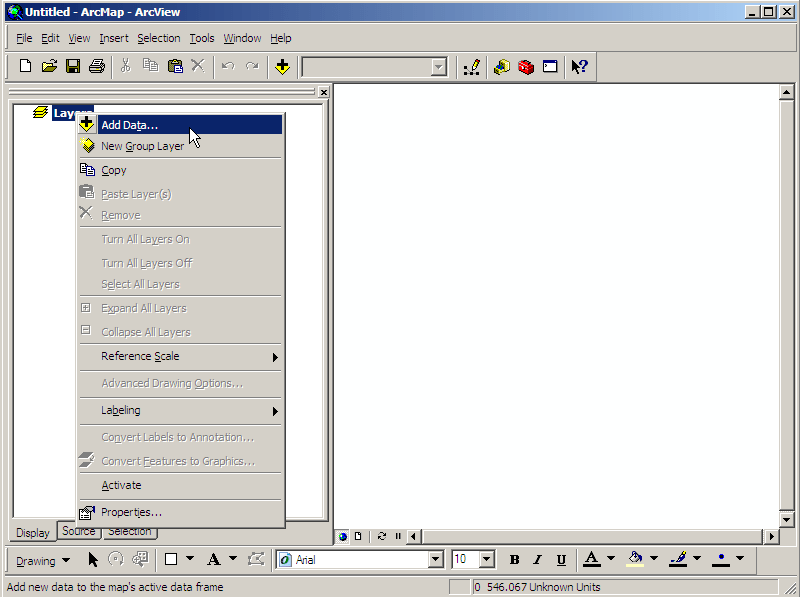This screenshot has height=597, width=800.
Task: Open a map with the Open folder icon
Action: click(x=49, y=66)
